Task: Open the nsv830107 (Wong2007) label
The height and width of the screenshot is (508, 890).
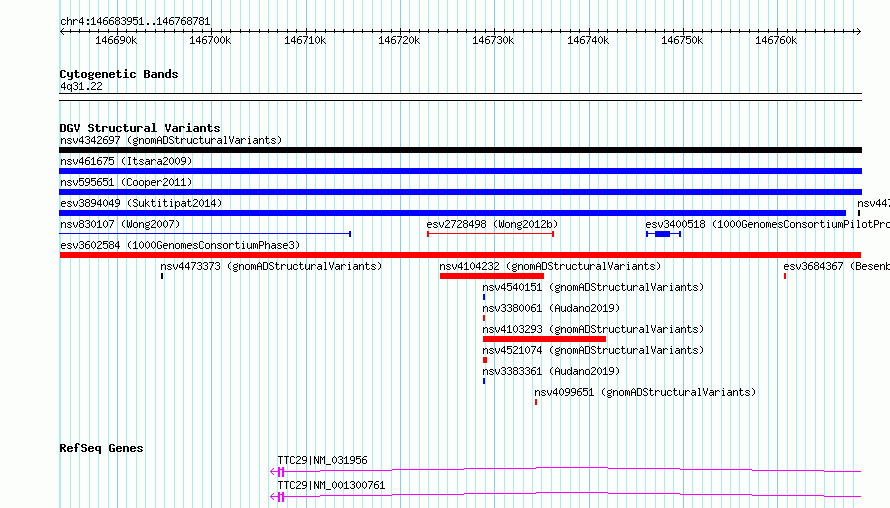Action: point(120,224)
